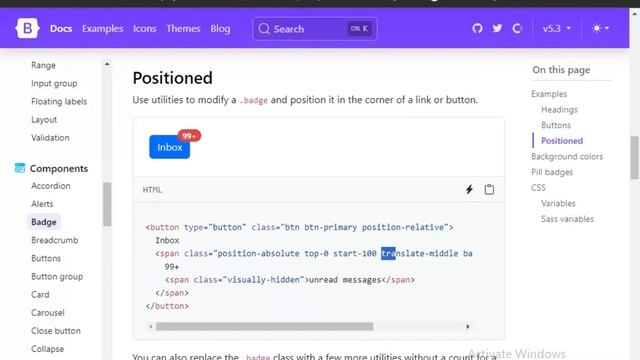Open the Twitter icon link

(x=497, y=28)
